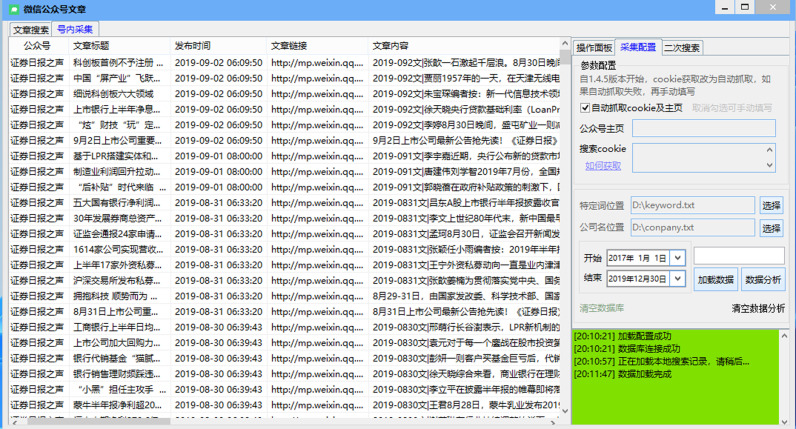Screen dimensions: 796x429
Task: Select row titled 拥抱科技 顺势而为
Action: pyautogui.click(x=284, y=296)
